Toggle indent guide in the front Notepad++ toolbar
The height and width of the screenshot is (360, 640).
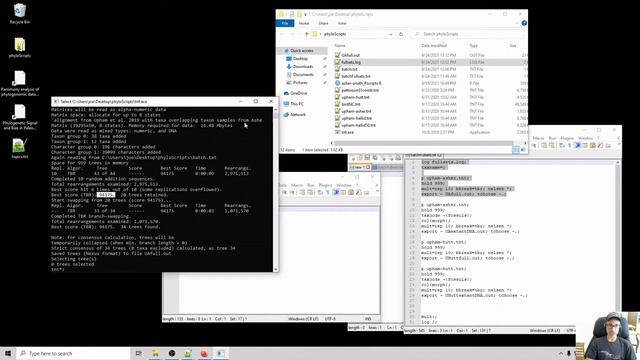click(336, 192)
